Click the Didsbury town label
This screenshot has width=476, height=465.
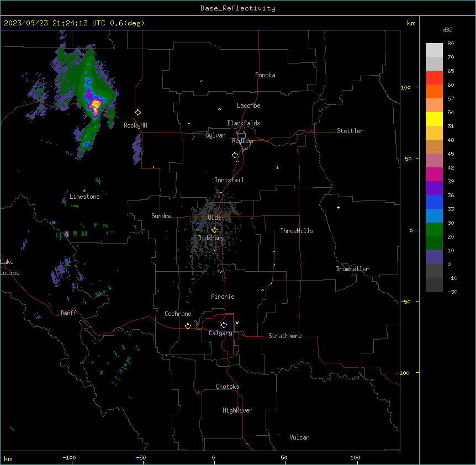211,238
